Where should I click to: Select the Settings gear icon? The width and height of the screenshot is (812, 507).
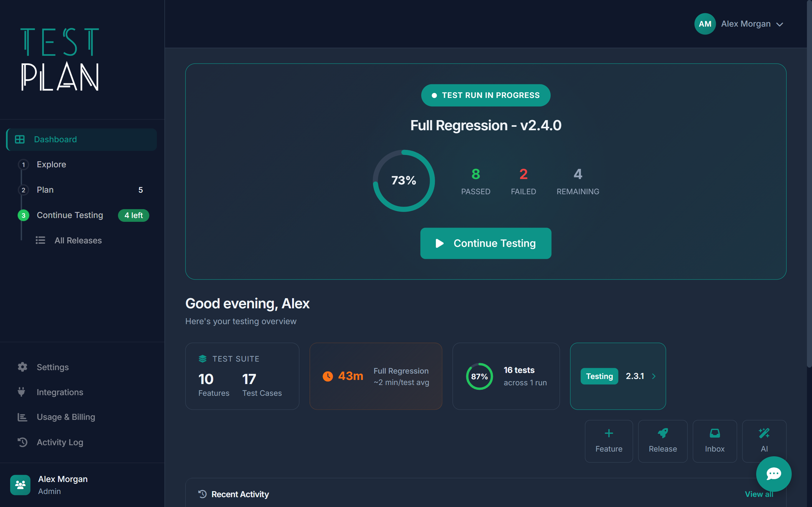pyautogui.click(x=22, y=367)
